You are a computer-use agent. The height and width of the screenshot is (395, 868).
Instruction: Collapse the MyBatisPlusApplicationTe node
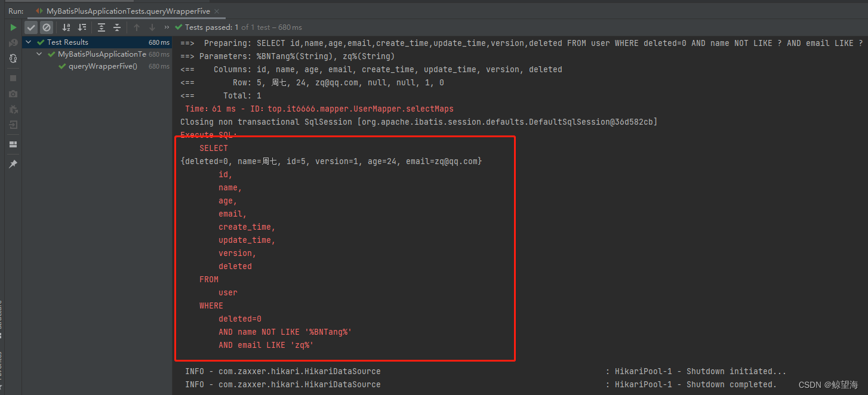click(x=39, y=54)
